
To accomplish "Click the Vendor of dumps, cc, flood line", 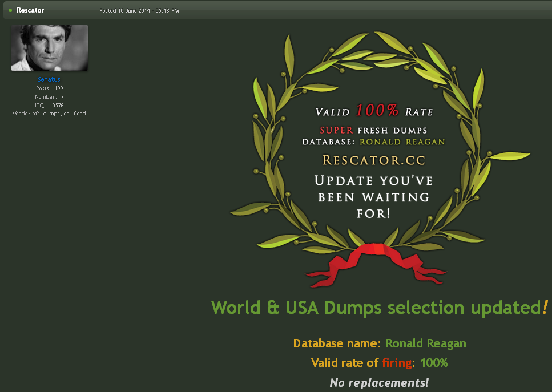I will [49, 114].
